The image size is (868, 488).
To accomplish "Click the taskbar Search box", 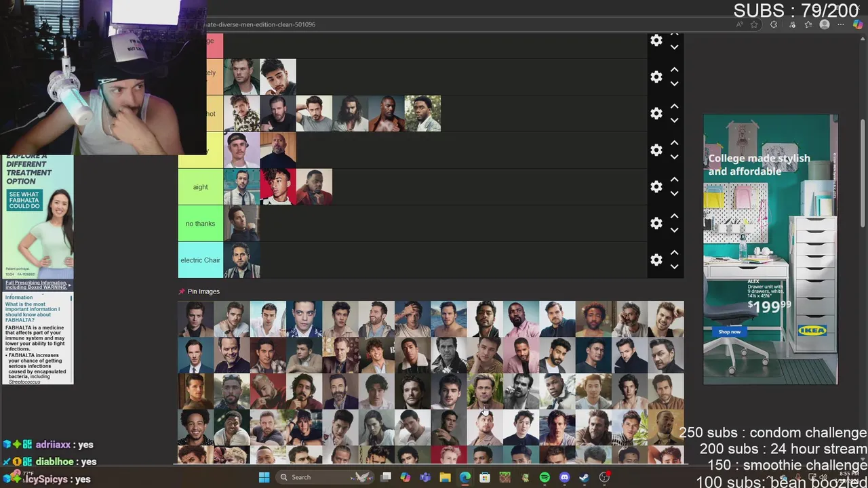I will [324, 477].
